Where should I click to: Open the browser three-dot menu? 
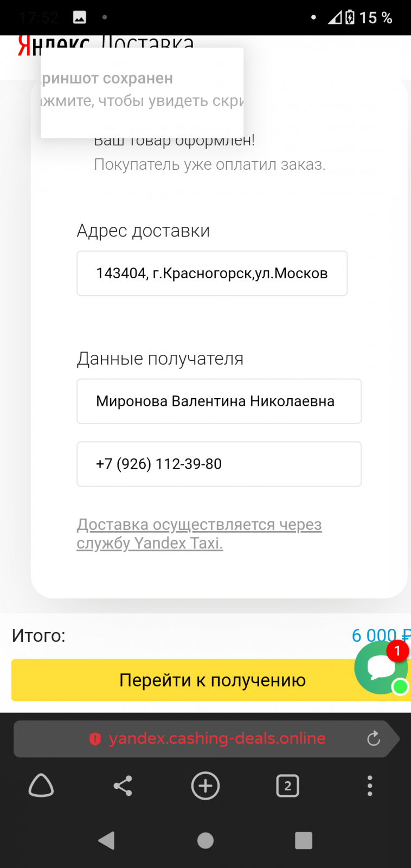click(370, 786)
